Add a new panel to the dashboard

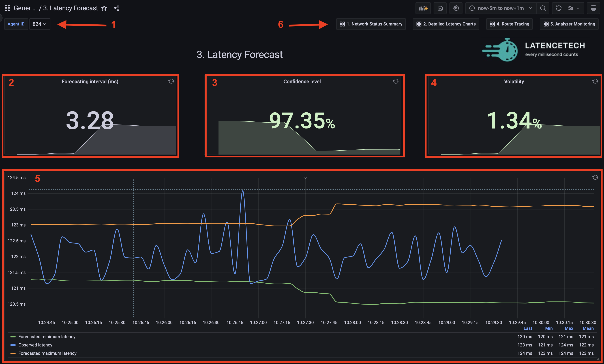point(423,8)
